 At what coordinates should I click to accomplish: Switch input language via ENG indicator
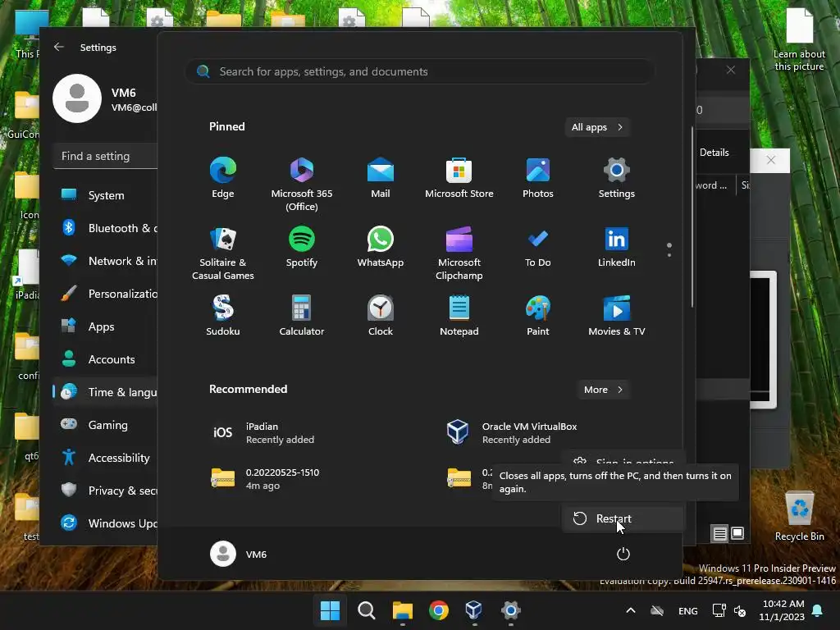pos(688,610)
